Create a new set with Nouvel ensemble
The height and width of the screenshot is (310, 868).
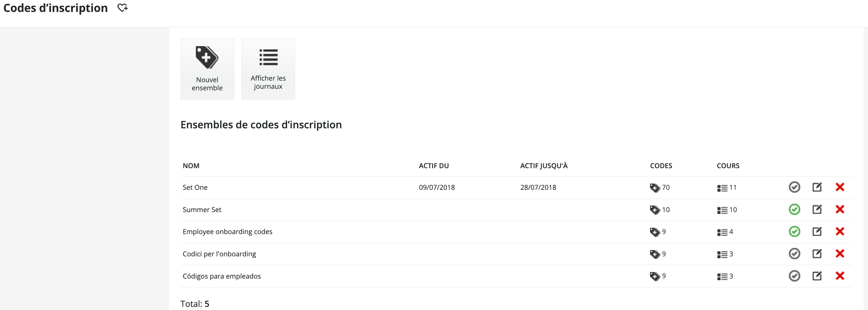pos(207,69)
